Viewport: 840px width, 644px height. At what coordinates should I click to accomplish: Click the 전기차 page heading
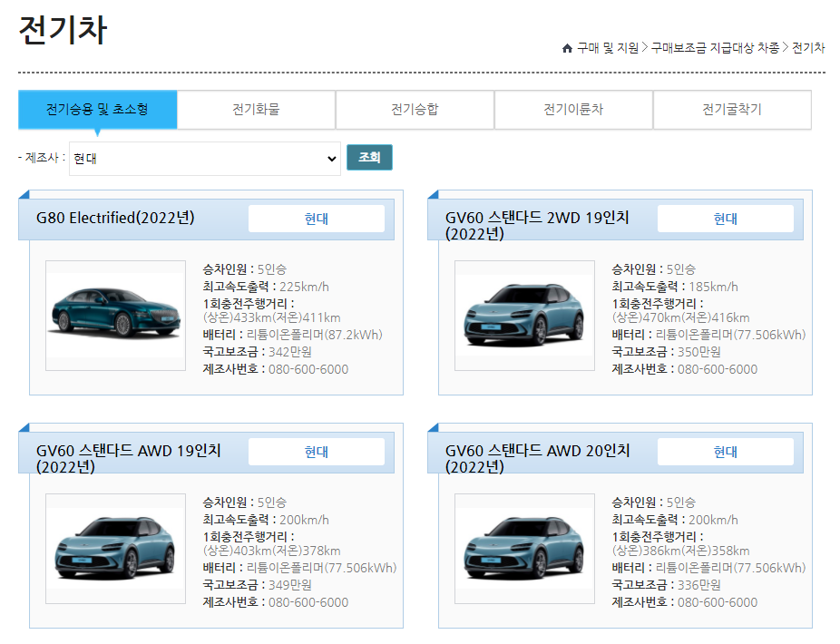click(63, 30)
